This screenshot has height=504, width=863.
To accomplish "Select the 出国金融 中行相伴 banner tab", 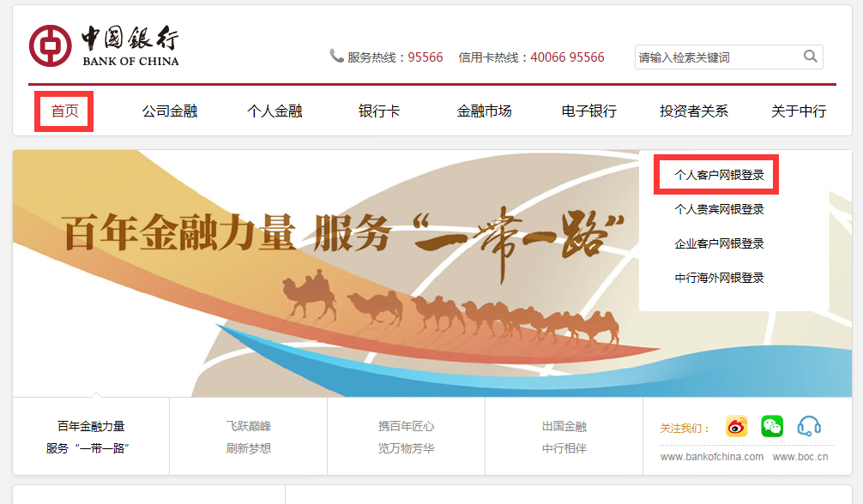I will pos(564,437).
